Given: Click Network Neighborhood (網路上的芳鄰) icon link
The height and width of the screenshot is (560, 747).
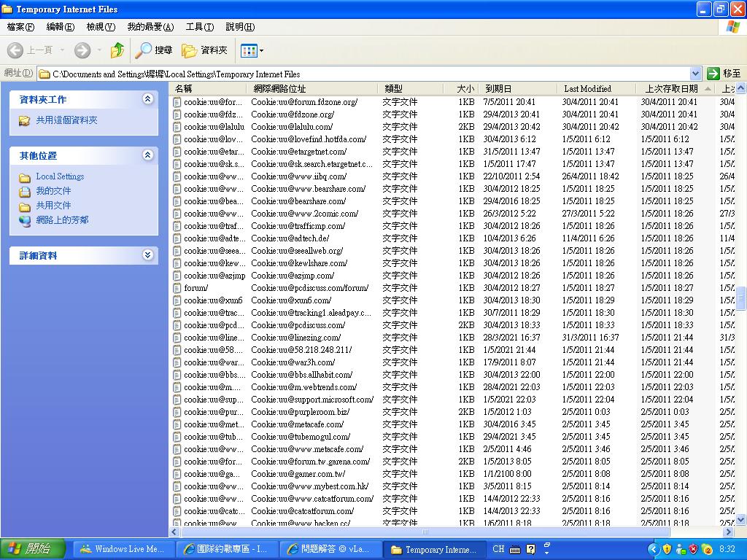Looking at the screenshot, I should click(25, 220).
